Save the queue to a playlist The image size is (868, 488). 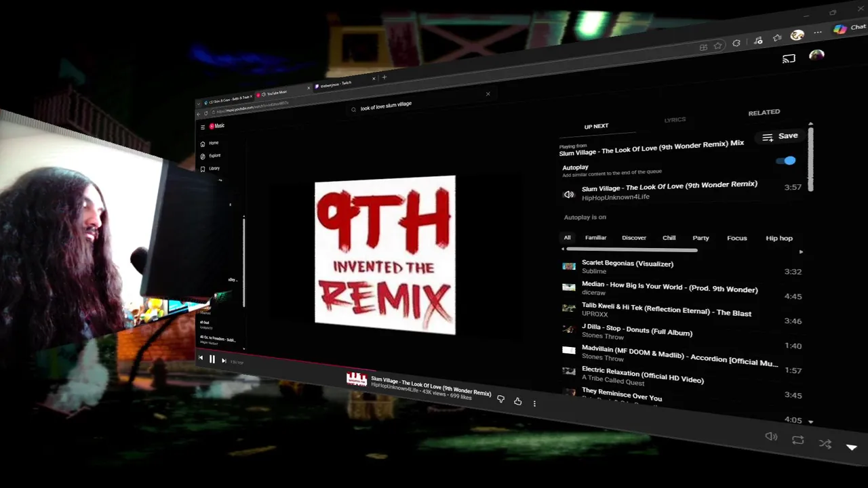tap(780, 136)
